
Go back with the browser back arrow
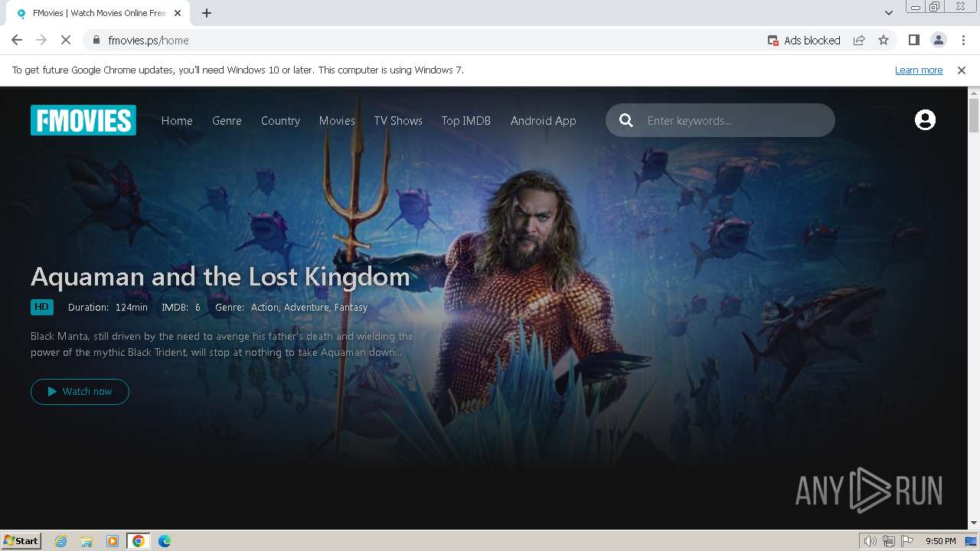tap(17, 40)
